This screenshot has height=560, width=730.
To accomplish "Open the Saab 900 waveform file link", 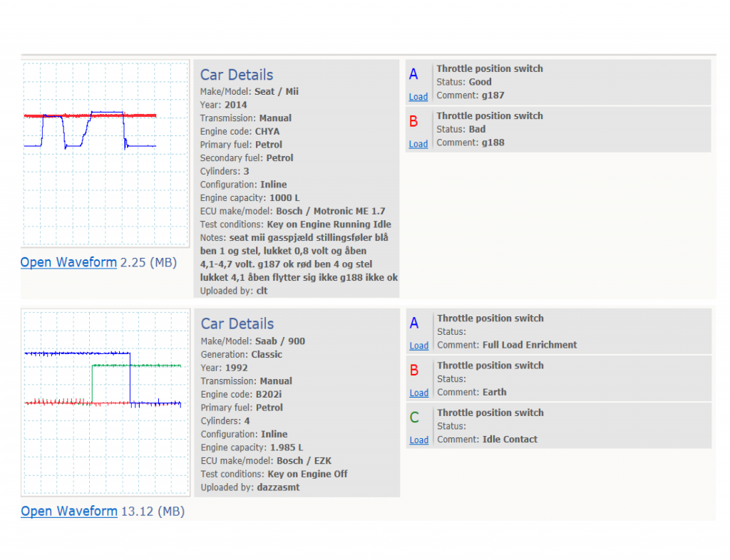I will [69, 511].
